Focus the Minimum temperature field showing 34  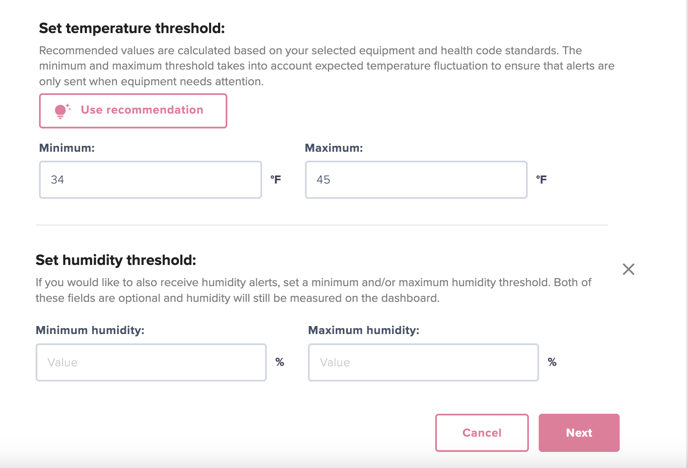150,180
